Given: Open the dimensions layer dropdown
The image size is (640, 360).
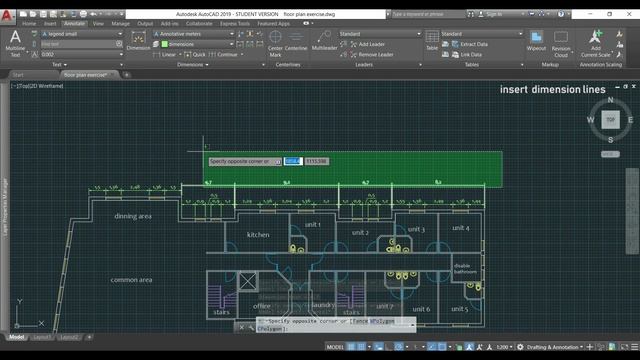Looking at the screenshot, I should coord(197,44).
